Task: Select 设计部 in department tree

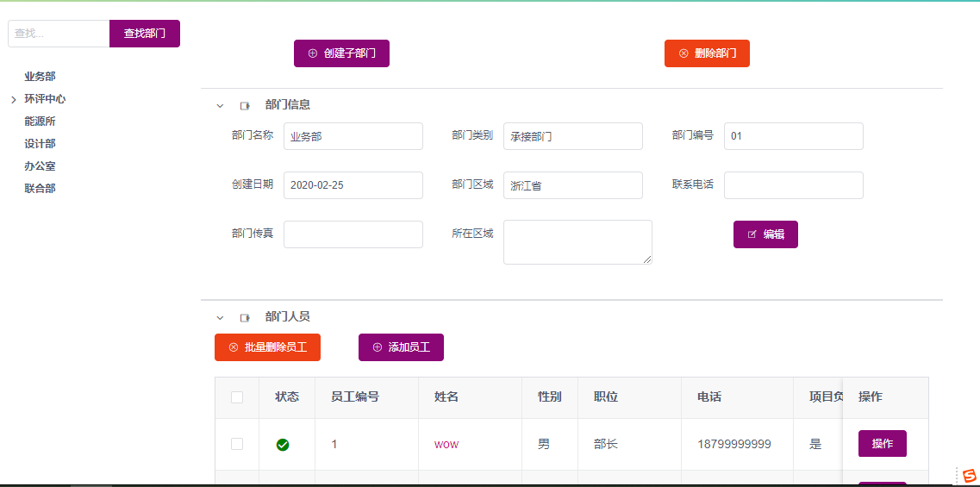Action: coord(40,144)
